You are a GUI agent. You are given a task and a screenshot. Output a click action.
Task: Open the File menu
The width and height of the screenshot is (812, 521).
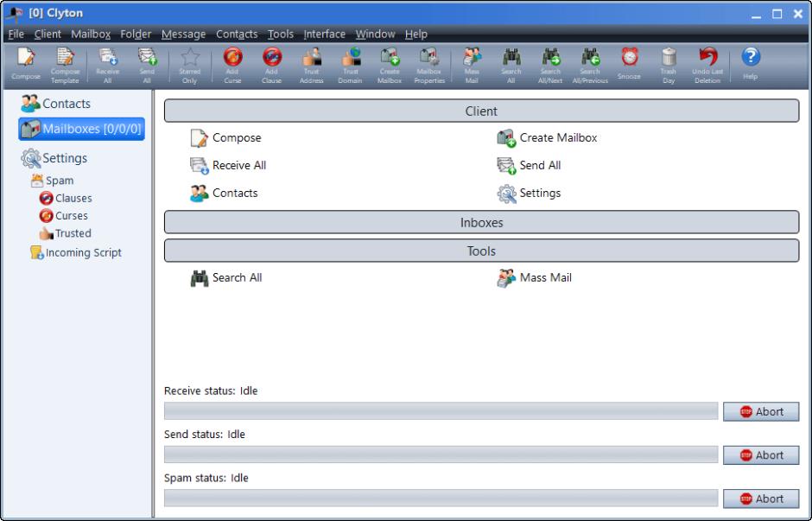tap(16, 35)
